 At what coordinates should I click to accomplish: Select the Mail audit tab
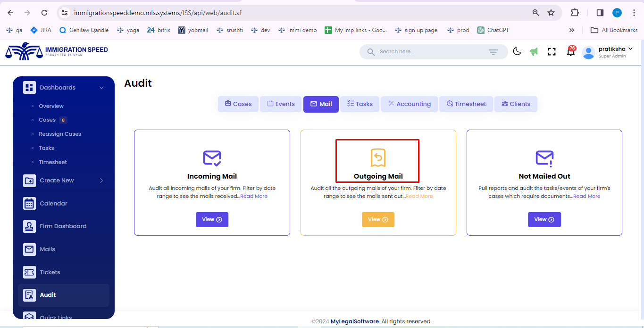coord(321,104)
